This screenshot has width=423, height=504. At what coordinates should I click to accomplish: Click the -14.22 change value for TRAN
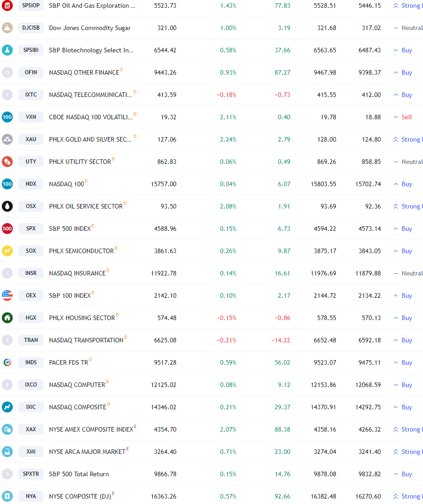tap(281, 340)
